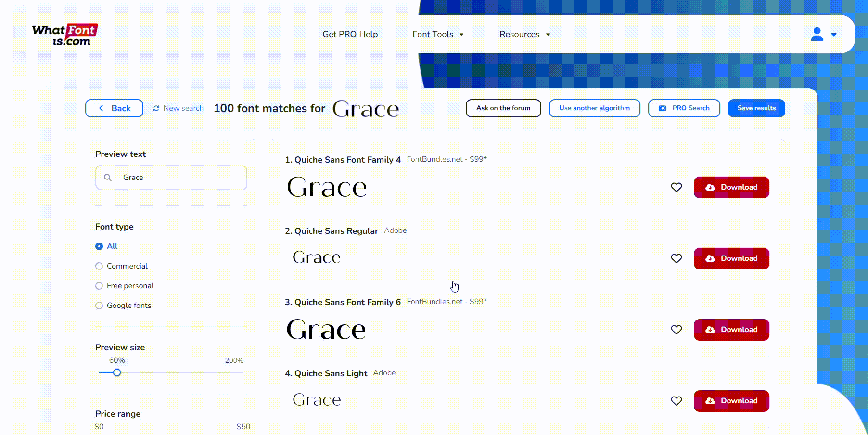Open Quiche Sans Regular title link
The height and width of the screenshot is (435, 868).
332,231
